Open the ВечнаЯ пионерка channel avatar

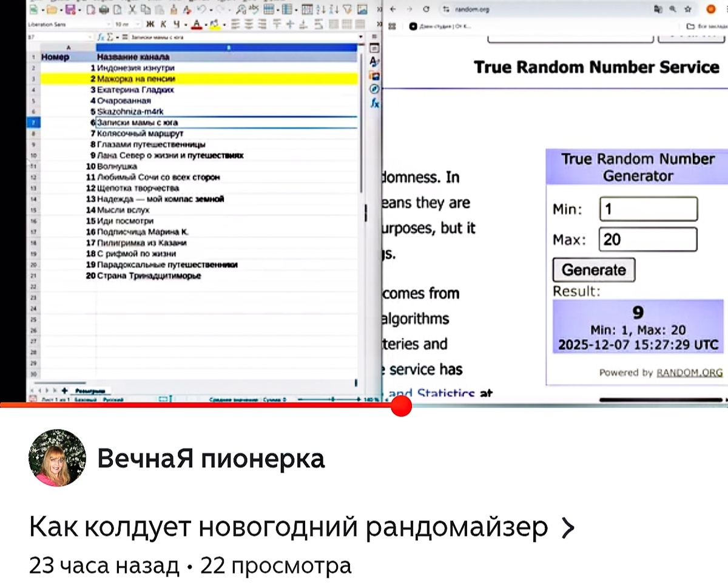coord(57,458)
